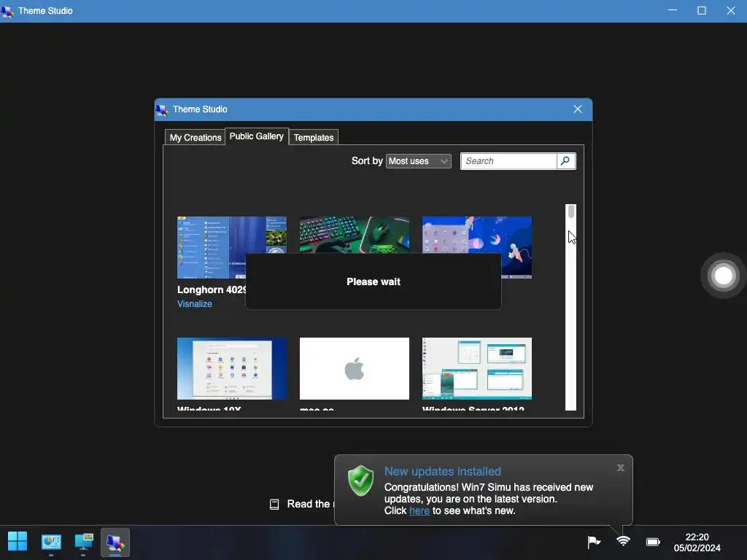Screen dimensions: 747x560
Task: Click the 'here' link in update notification
Action: (419, 510)
